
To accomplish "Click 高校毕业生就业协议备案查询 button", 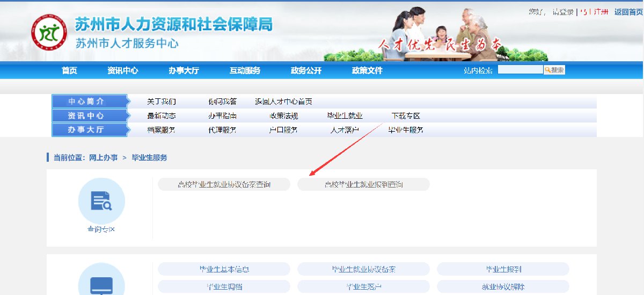I will pyautogui.click(x=224, y=185).
